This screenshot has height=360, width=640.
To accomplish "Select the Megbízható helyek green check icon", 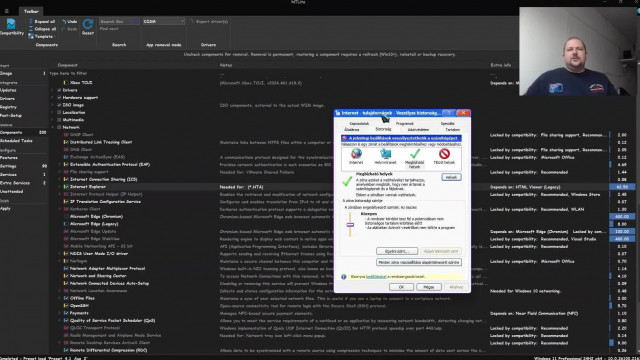I will 415,154.
